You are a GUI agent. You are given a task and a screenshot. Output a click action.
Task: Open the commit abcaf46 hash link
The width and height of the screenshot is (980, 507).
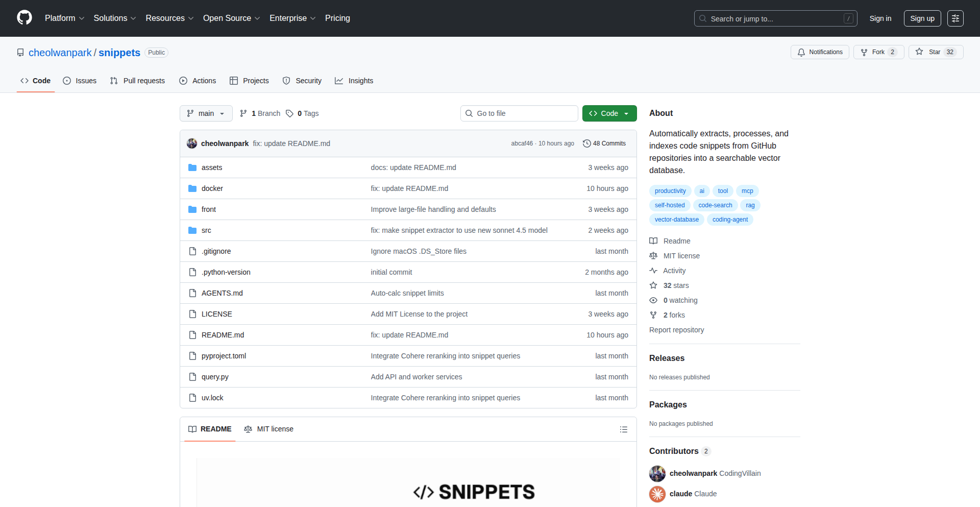[x=522, y=143]
